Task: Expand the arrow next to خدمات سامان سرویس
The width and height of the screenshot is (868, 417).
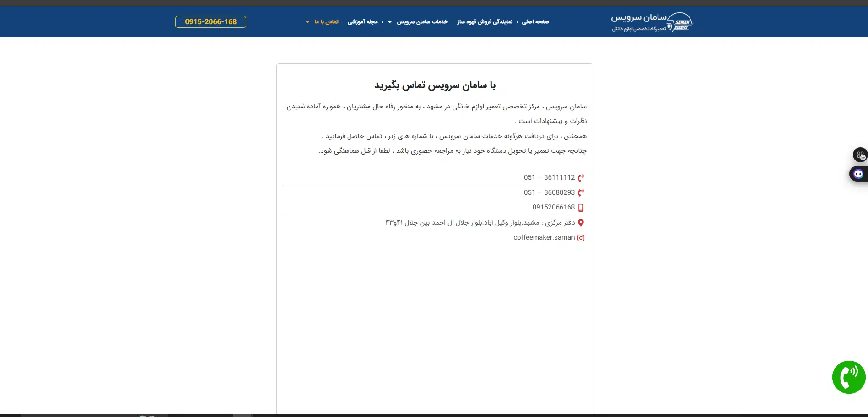Action: pyautogui.click(x=390, y=22)
